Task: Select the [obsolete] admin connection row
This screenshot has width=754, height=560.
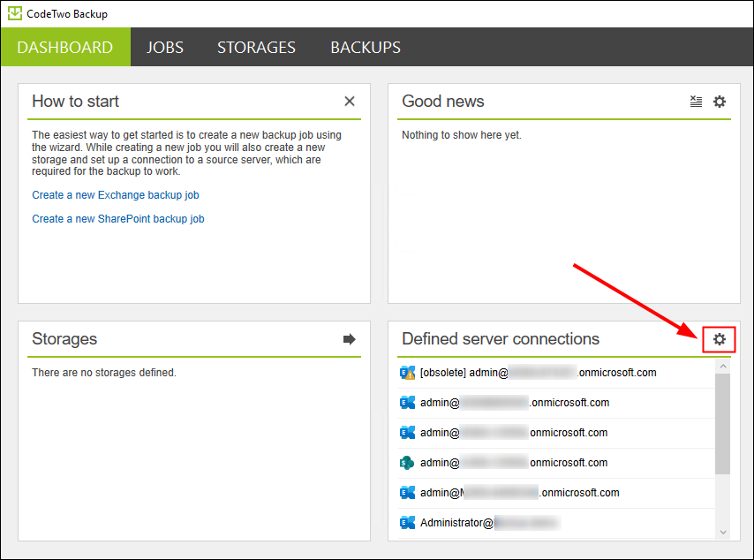Action: [x=556, y=373]
